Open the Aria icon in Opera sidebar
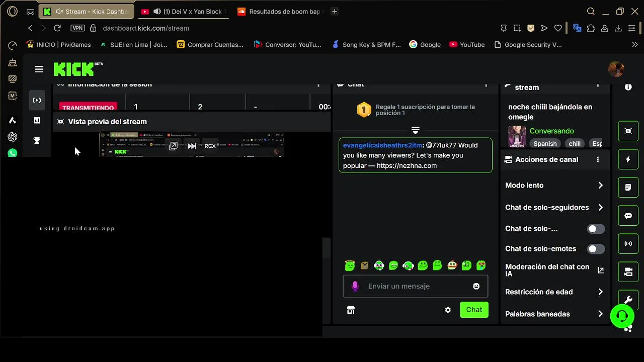The height and width of the screenshot is (362, 644). (13, 120)
